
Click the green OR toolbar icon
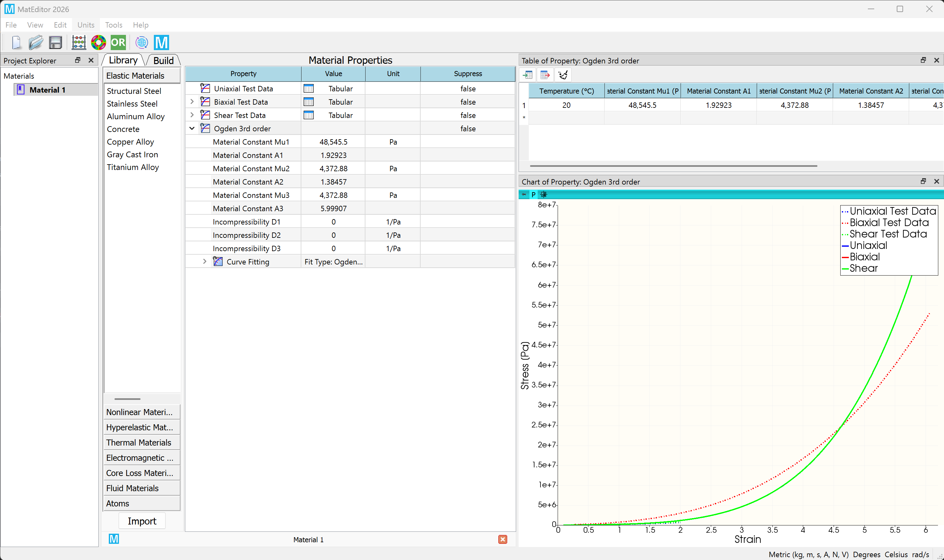point(118,42)
